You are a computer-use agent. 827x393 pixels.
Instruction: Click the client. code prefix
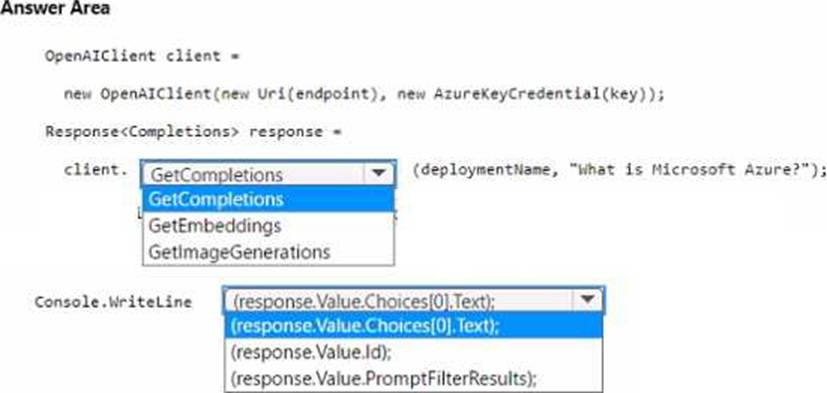pyautogui.click(x=95, y=170)
